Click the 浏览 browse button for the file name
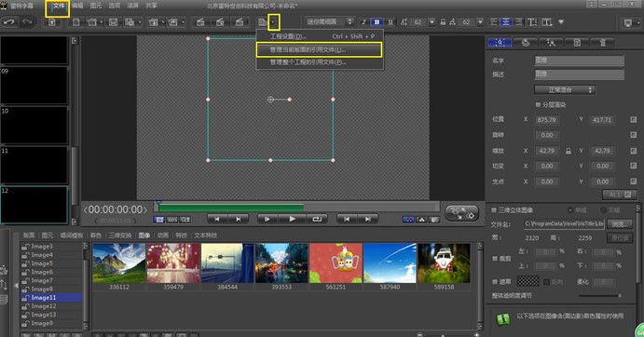This screenshot has height=337, width=644. (620, 224)
